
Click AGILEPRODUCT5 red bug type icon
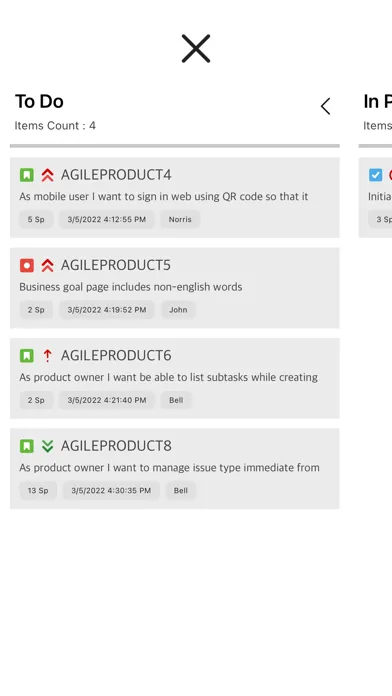click(x=27, y=265)
